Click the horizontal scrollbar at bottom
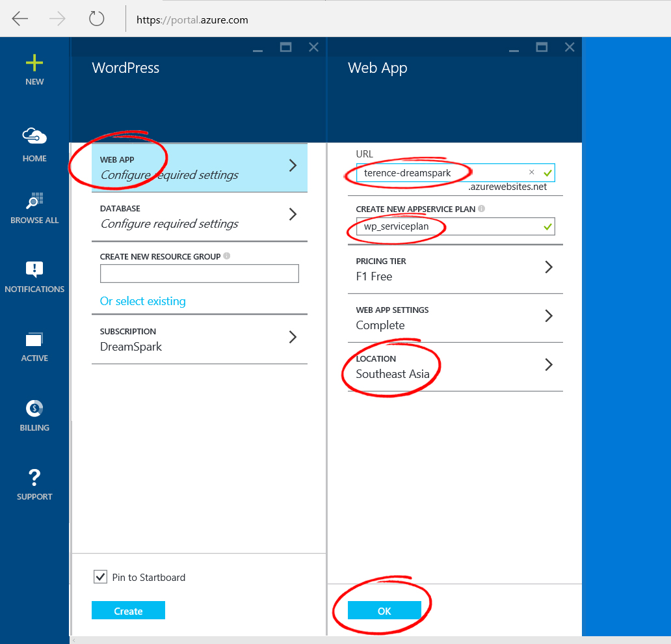 tap(370, 639)
